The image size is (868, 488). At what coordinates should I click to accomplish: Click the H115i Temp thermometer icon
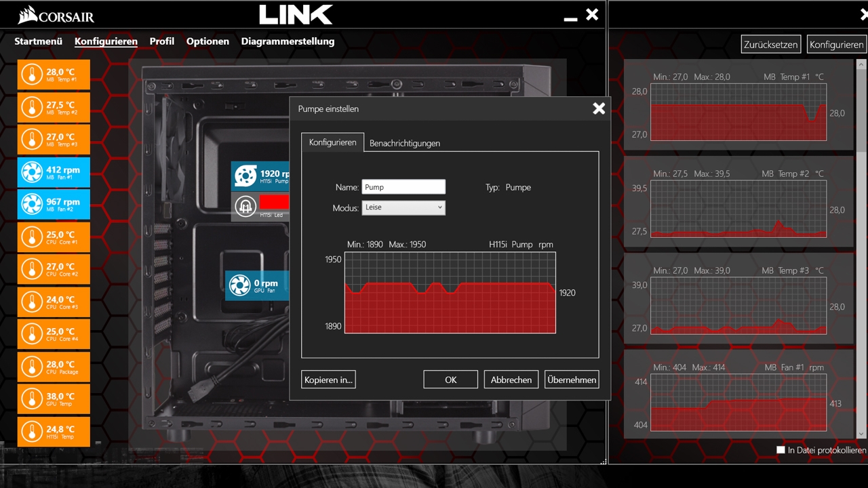(x=32, y=432)
